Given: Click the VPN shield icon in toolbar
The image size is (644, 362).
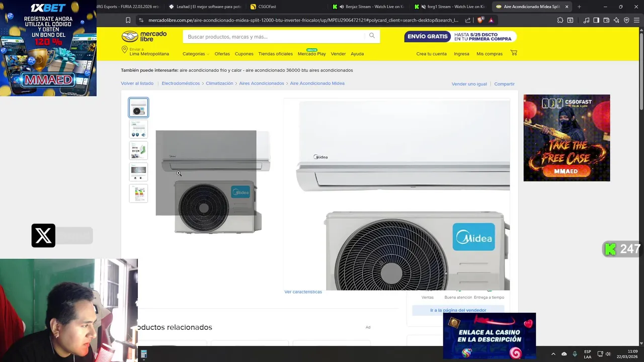Looking at the screenshot, I should [626, 20].
